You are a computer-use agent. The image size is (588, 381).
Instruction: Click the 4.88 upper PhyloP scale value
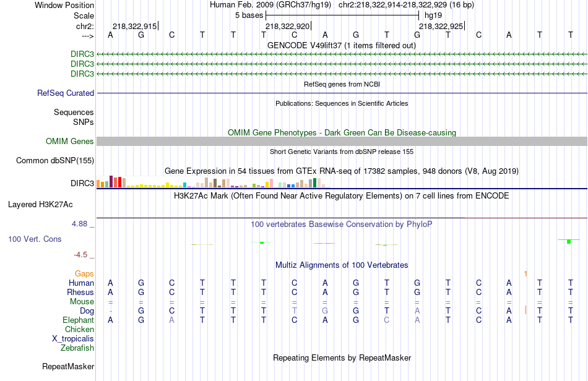(x=79, y=224)
